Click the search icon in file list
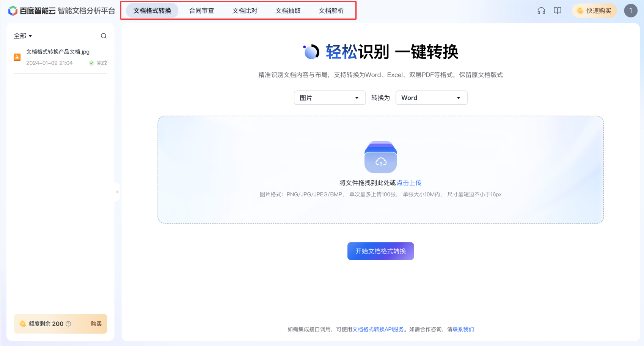 coord(104,36)
